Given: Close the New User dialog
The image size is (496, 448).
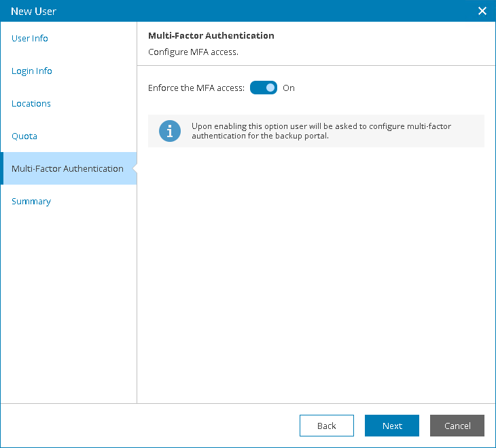Looking at the screenshot, I should [x=482, y=11].
